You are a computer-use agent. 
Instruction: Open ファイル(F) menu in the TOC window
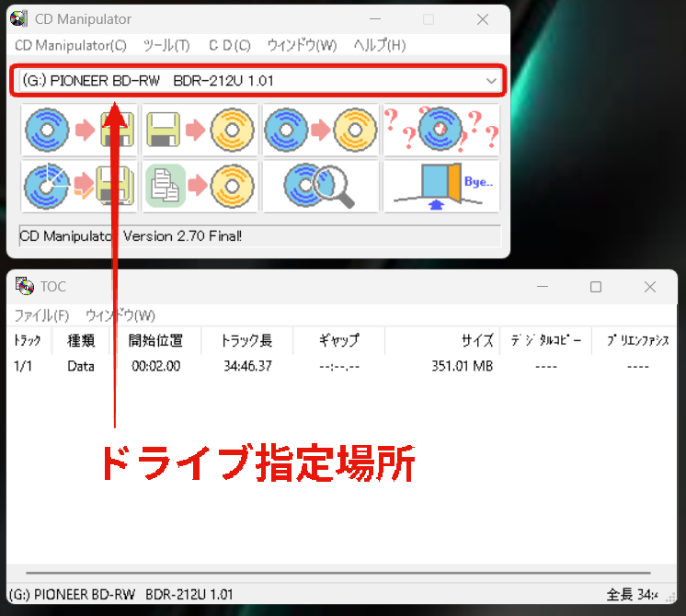click(x=41, y=315)
